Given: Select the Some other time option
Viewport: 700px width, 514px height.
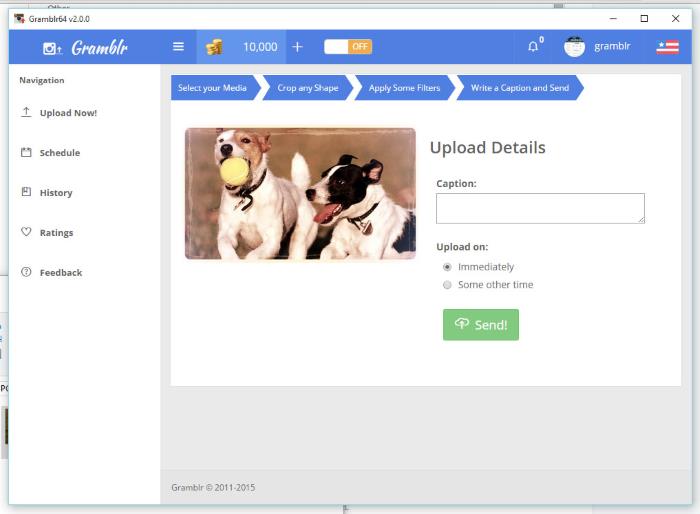Looking at the screenshot, I should click(447, 285).
